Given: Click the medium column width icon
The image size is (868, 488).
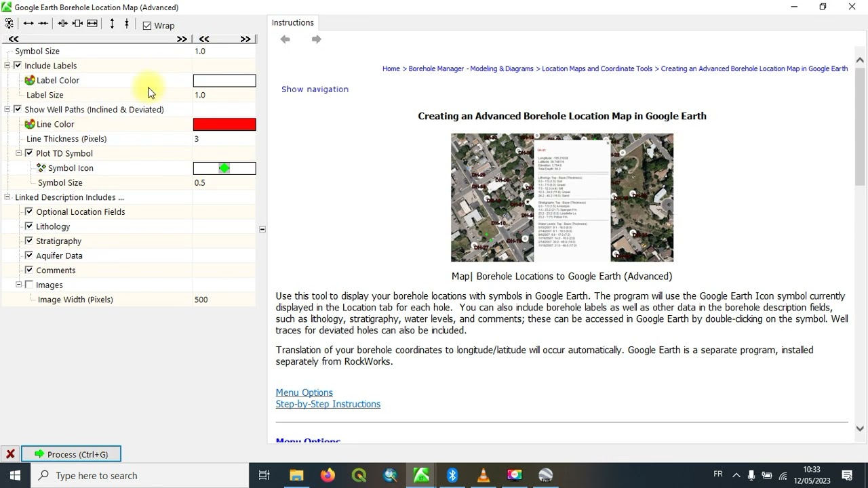Looking at the screenshot, I should 77,24.
